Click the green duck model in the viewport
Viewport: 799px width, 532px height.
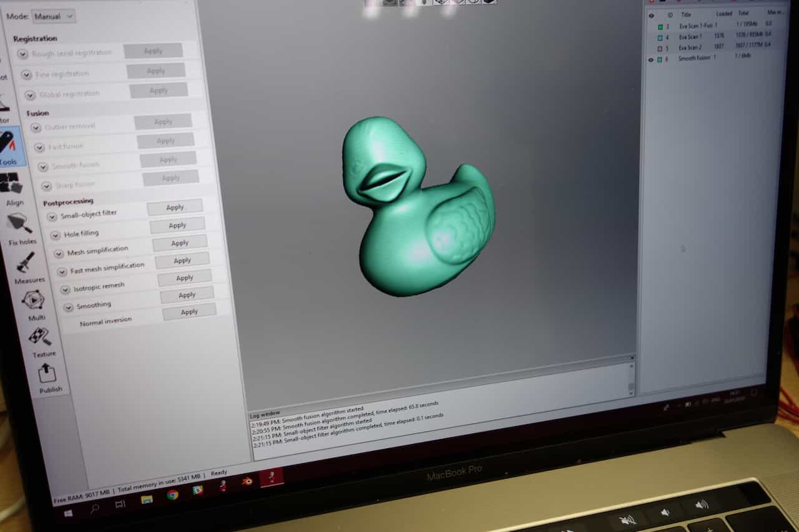coord(418,205)
